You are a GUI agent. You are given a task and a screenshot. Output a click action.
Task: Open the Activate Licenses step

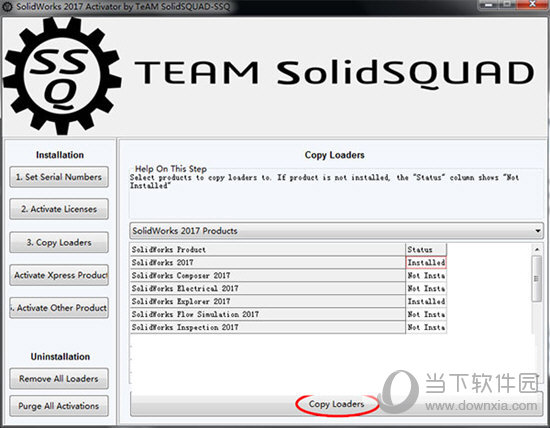(x=59, y=209)
